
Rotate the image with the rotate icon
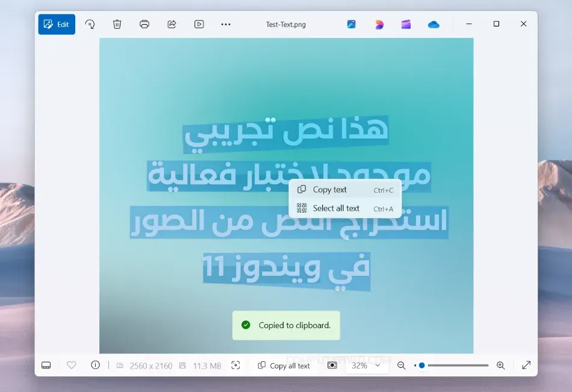[90, 25]
